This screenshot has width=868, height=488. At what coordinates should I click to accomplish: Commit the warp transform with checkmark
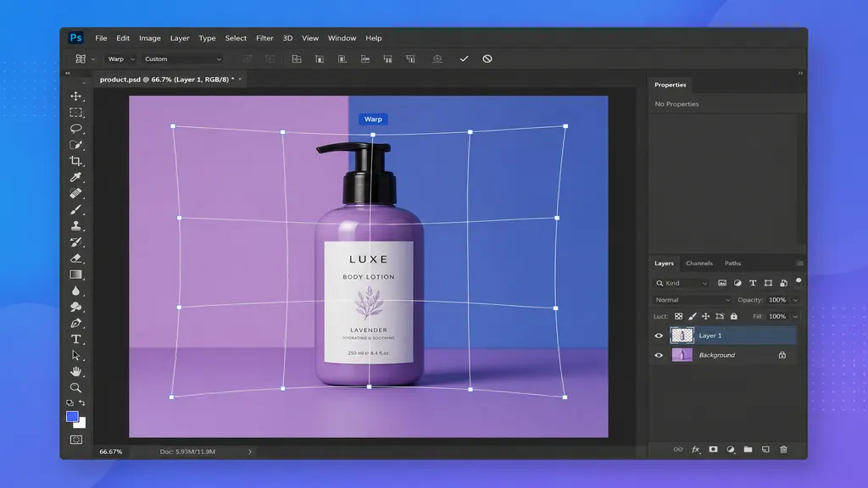(464, 58)
